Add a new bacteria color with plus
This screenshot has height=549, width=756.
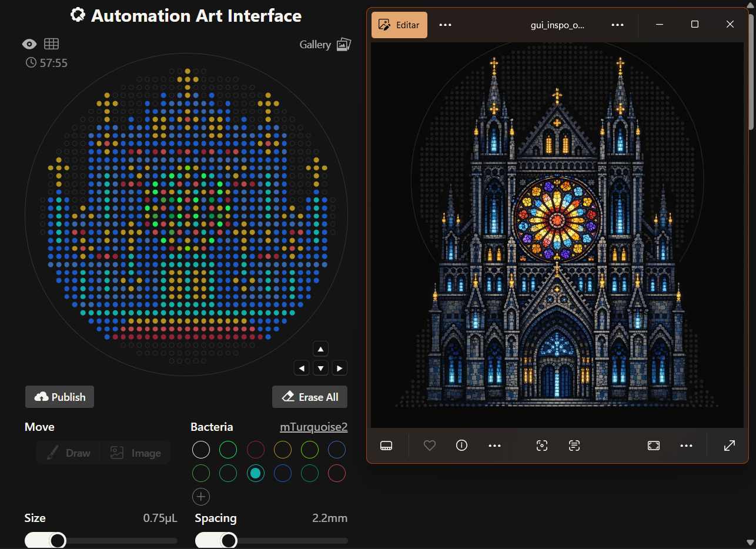point(201,497)
